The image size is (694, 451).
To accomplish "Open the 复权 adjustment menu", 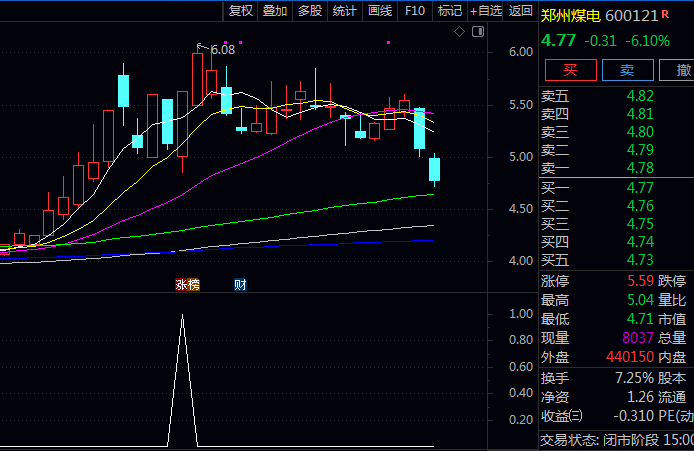I will pos(241,11).
